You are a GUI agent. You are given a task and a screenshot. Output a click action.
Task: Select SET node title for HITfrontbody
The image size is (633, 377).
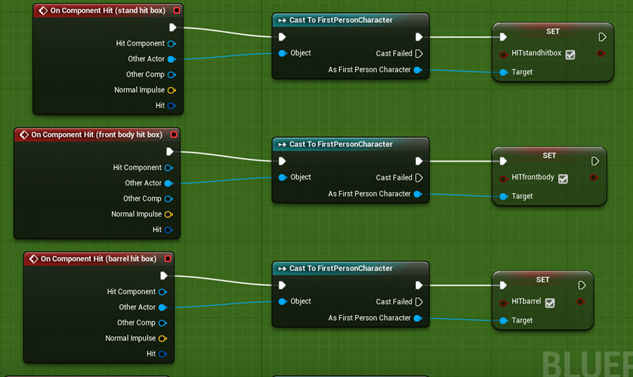pyautogui.click(x=549, y=155)
